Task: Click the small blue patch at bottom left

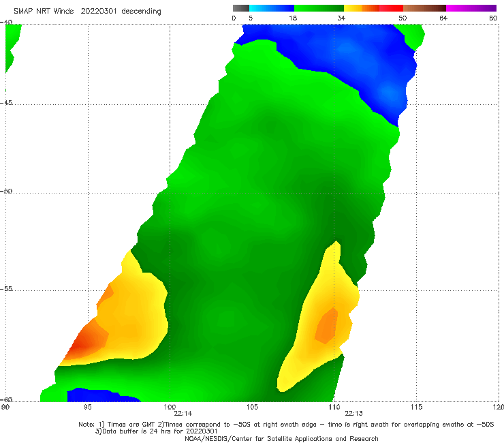Action: coord(99,396)
